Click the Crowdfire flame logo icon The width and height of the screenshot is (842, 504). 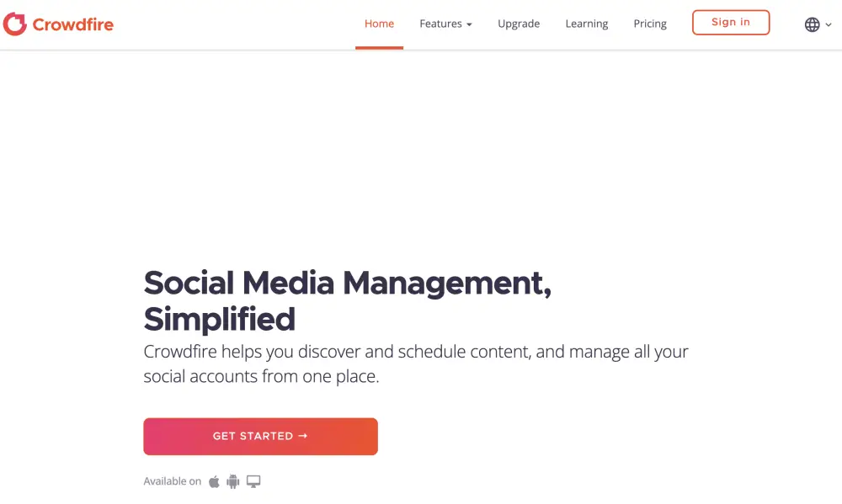tap(15, 24)
